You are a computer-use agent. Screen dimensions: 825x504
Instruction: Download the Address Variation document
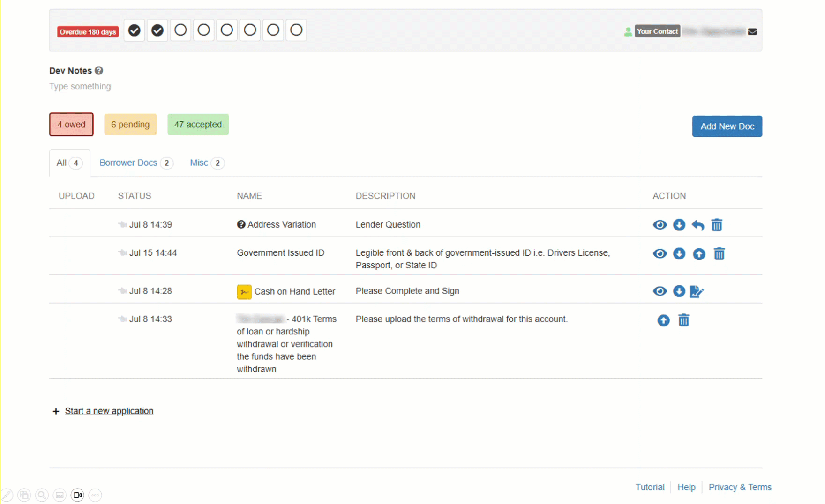click(x=679, y=225)
